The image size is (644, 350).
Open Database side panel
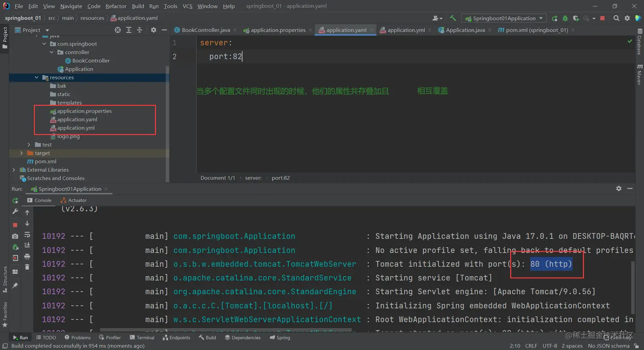pyautogui.click(x=640, y=42)
